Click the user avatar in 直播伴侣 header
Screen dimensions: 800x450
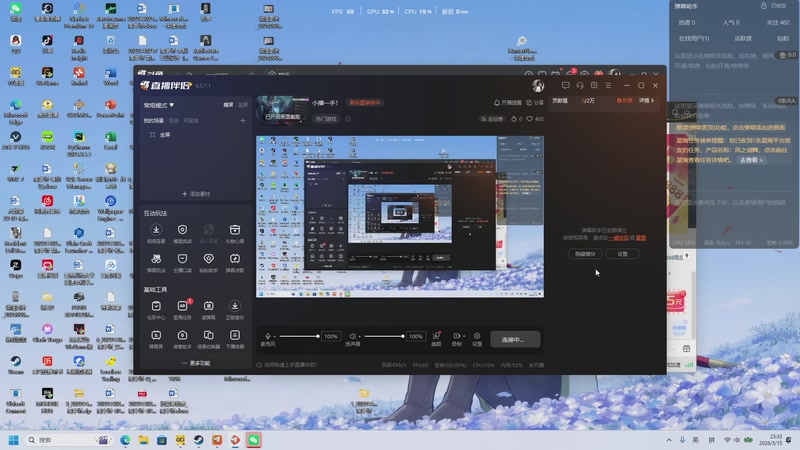click(x=538, y=85)
